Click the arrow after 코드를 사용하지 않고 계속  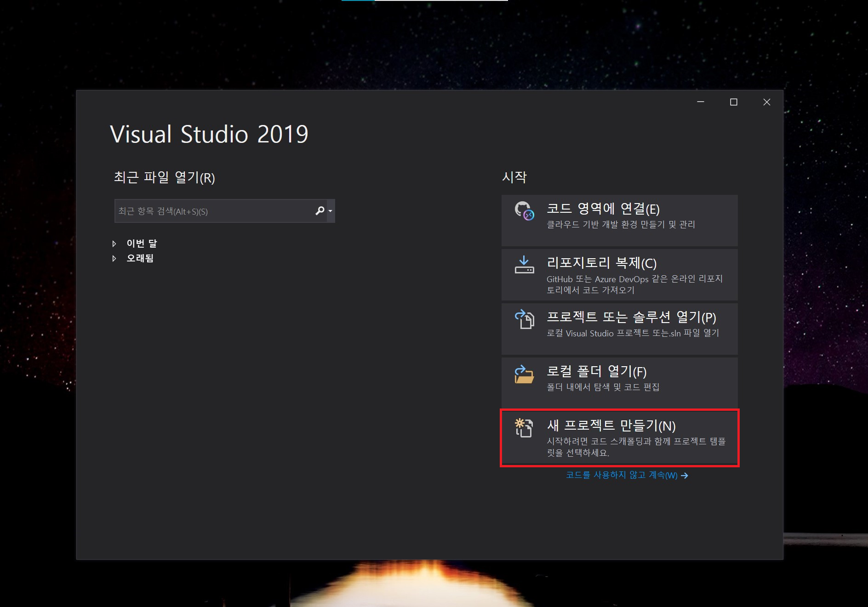(685, 476)
